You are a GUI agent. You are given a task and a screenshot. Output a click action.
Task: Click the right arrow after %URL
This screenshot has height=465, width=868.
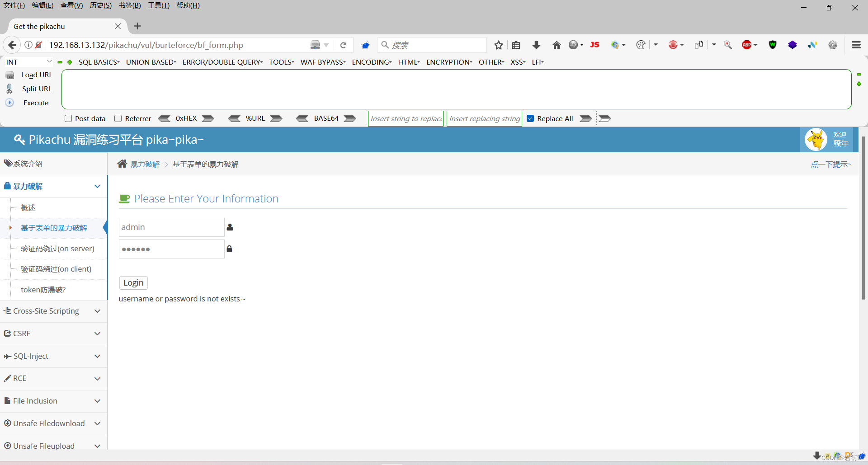276,118
